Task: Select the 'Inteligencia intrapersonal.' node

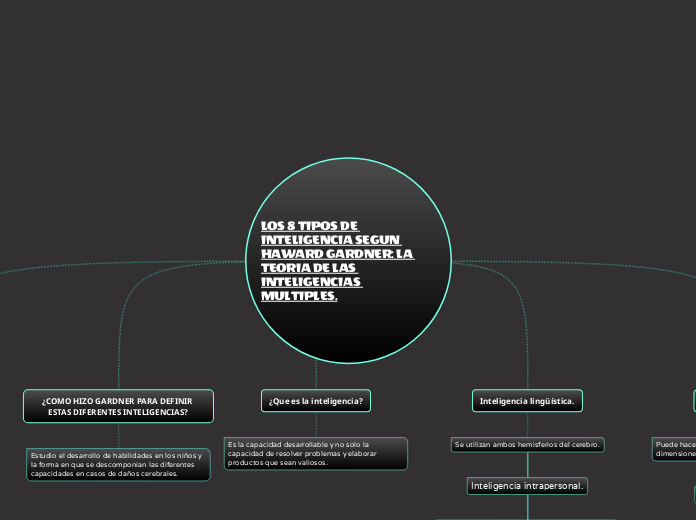Action: 527,486
